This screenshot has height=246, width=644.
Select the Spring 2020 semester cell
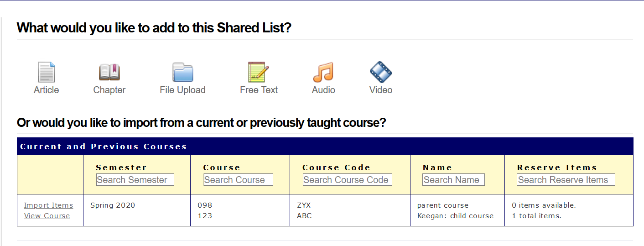(113, 205)
